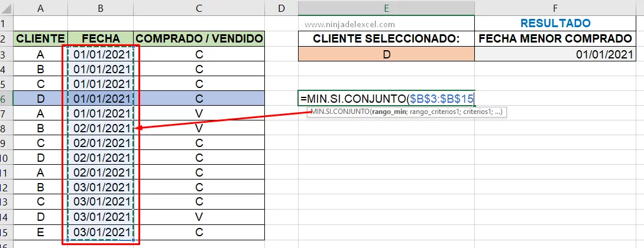Select client E cell in last table row
644x248 pixels.
pos(40,232)
